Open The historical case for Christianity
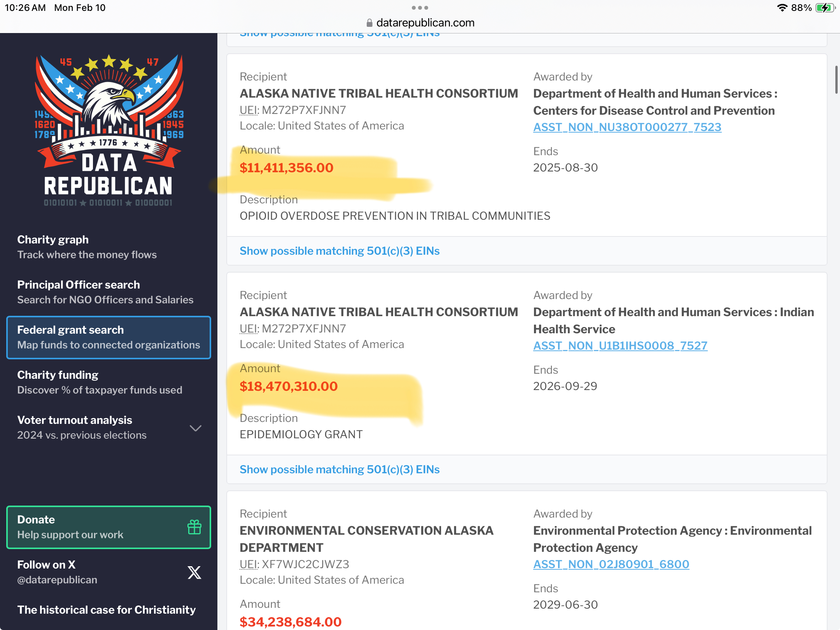This screenshot has height=630, width=840. pyautogui.click(x=106, y=609)
